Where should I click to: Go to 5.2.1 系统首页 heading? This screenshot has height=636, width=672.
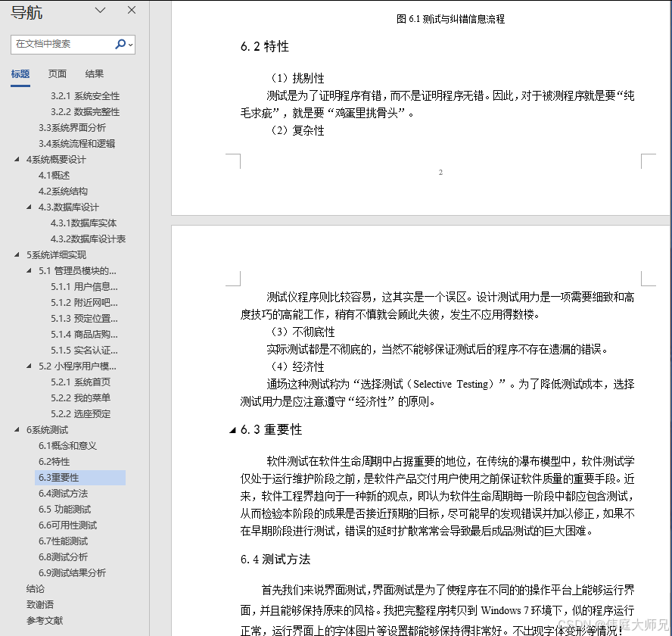tap(80, 382)
